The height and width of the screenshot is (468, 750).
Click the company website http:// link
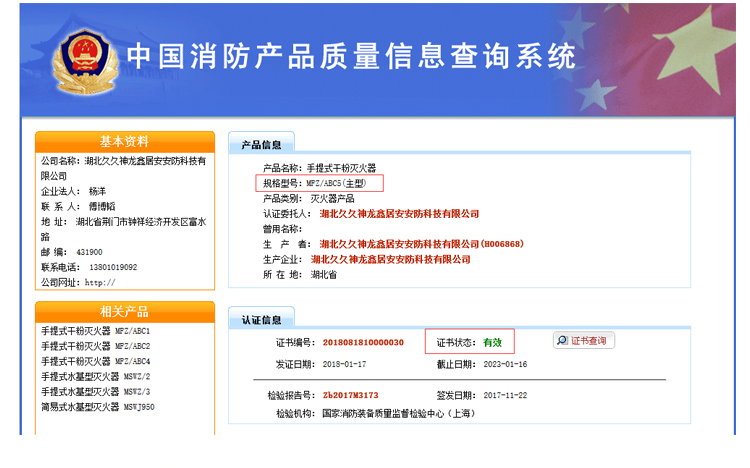[x=100, y=282]
